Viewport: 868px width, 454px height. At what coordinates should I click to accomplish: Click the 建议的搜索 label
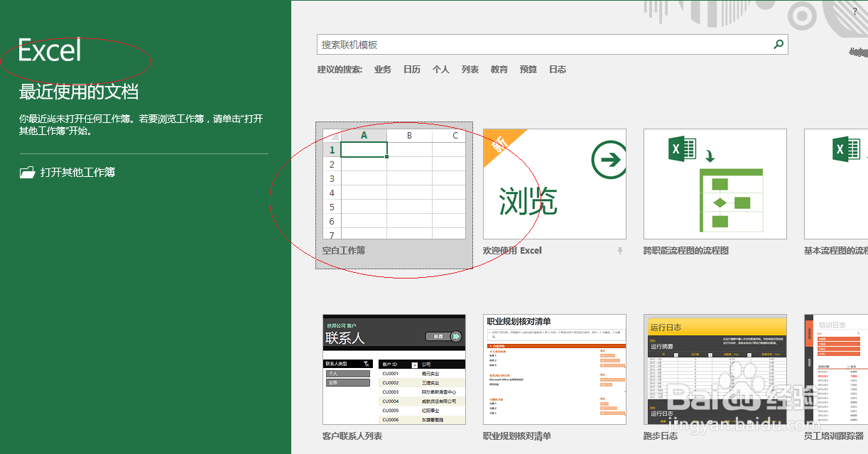(340, 70)
